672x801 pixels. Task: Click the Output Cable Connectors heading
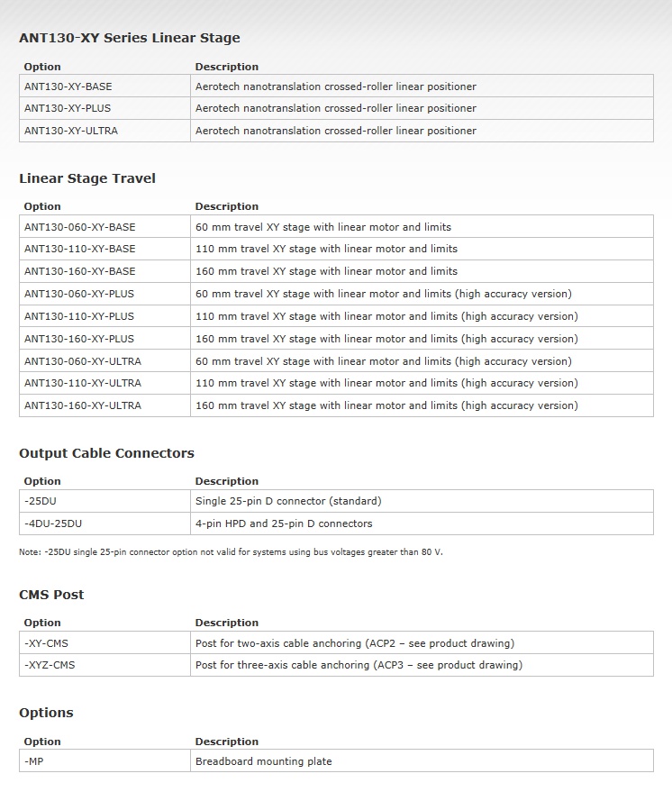[106, 453]
